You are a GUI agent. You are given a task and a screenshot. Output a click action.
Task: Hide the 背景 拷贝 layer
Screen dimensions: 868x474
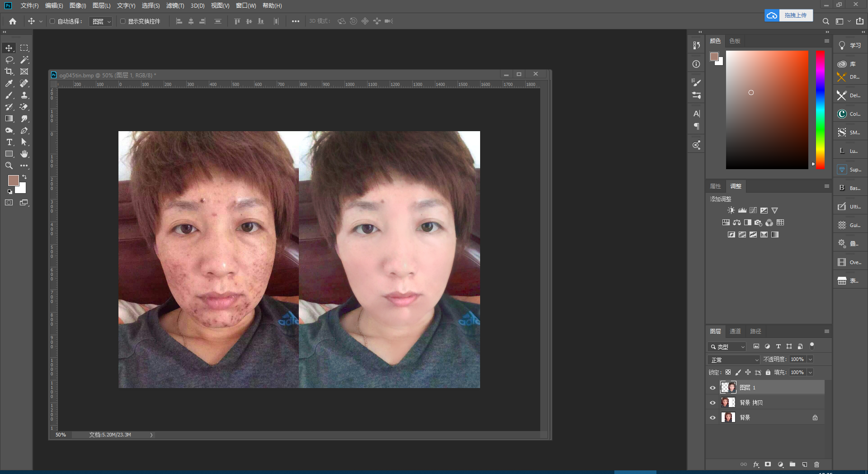pyautogui.click(x=713, y=403)
